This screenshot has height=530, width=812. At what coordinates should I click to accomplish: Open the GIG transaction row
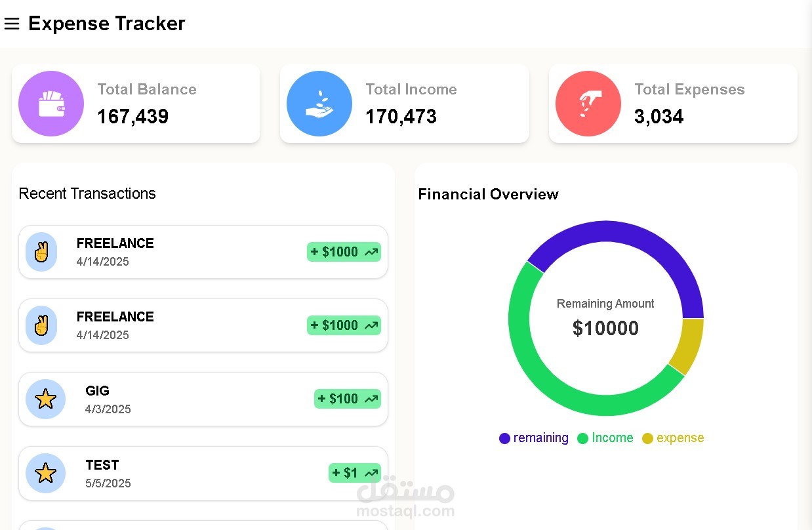click(x=203, y=399)
